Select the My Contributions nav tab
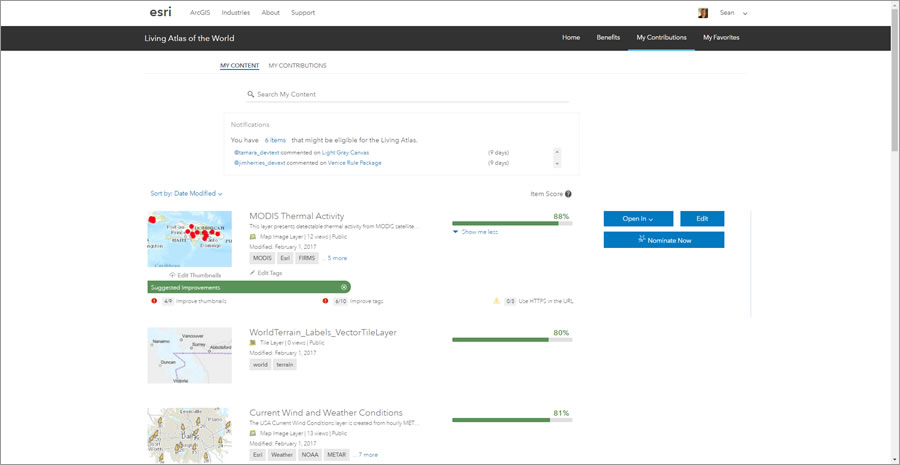This screenshot has width=900, height=465. [661, 37]
